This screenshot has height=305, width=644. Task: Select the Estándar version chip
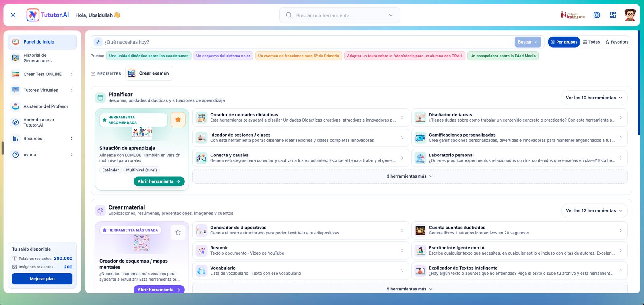[110, 170]
